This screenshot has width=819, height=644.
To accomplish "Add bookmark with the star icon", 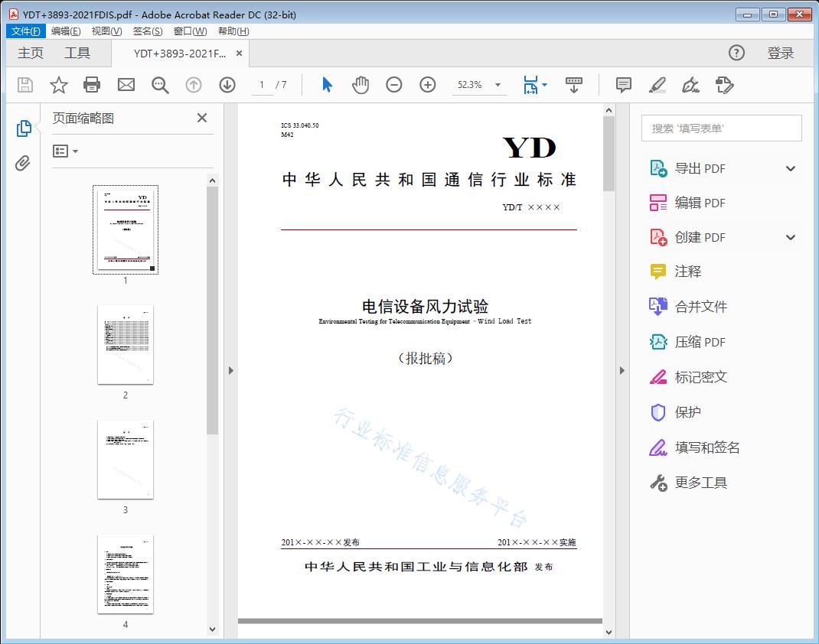I will pyautogui.click(x=59, y=85).
